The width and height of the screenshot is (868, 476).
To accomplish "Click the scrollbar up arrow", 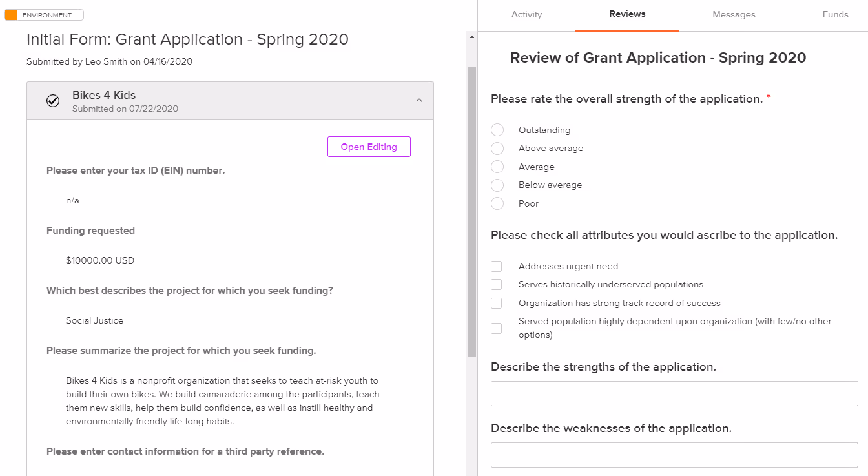I will pyautogui.click(x=471, y=37).
